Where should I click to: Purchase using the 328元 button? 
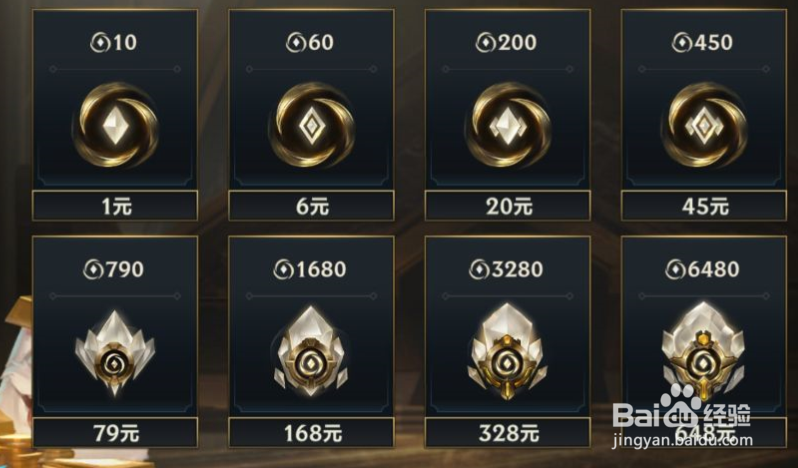(x=508, y=433)
